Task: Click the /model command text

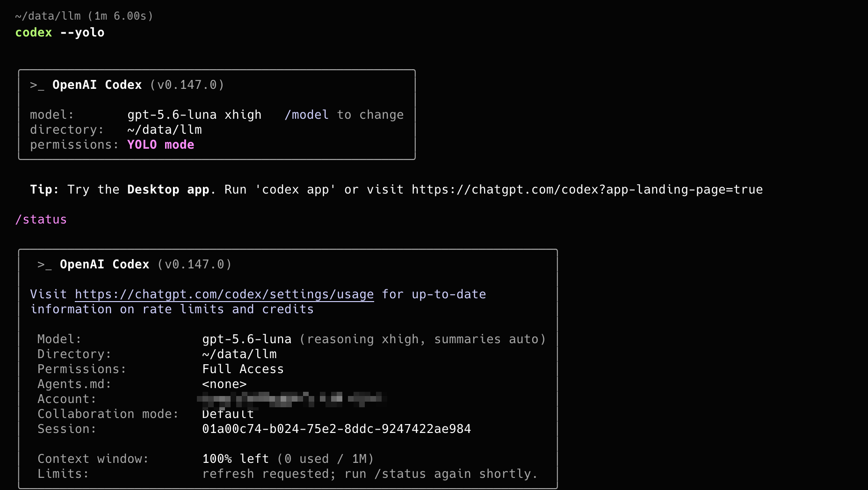Action: click(x=307, y=115)
